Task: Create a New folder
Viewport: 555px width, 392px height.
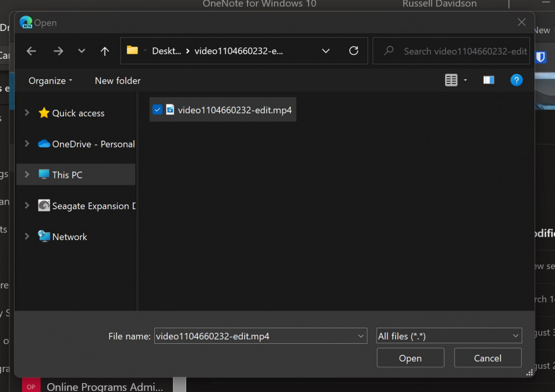Action: click(x=117, y=80)
